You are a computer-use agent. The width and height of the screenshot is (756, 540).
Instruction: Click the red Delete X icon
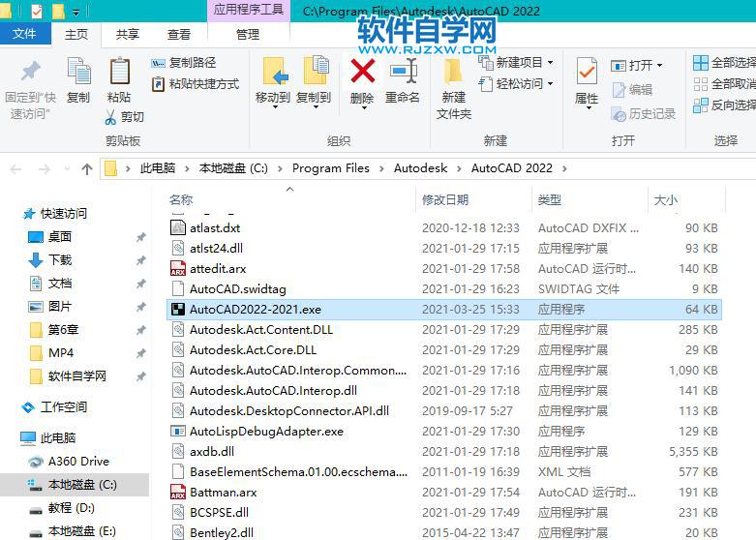coord(363,72)
